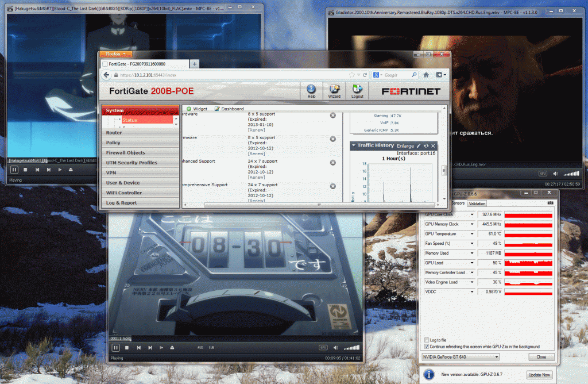Image resolution: width=588 pixels, height=384 pixels.
Task: Open the Policy menu in FortiGate
Action: [x=140, y=143]
